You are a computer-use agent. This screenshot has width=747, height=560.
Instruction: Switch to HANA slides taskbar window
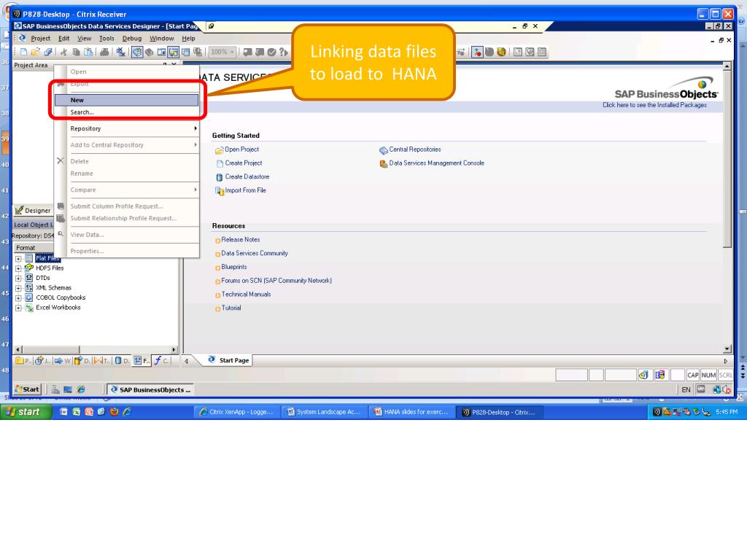click(x=411, y=413)
